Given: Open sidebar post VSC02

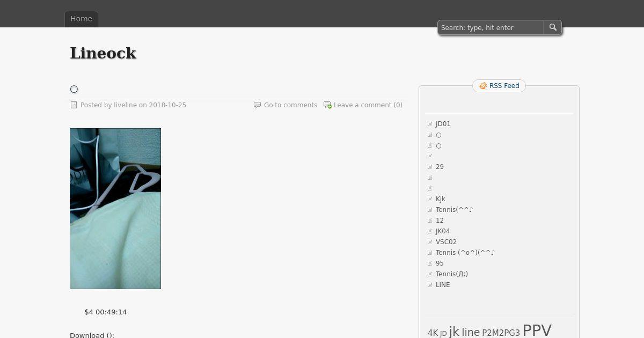Looking at the screenshot, I should pos(447,242).
